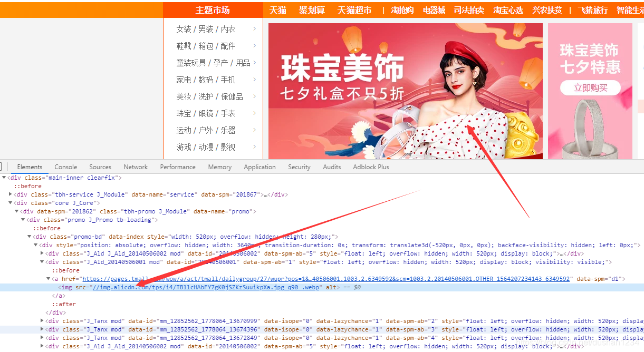Open the Application tab
The height and width of the screenshot is (352, 644).
[259, 167]
